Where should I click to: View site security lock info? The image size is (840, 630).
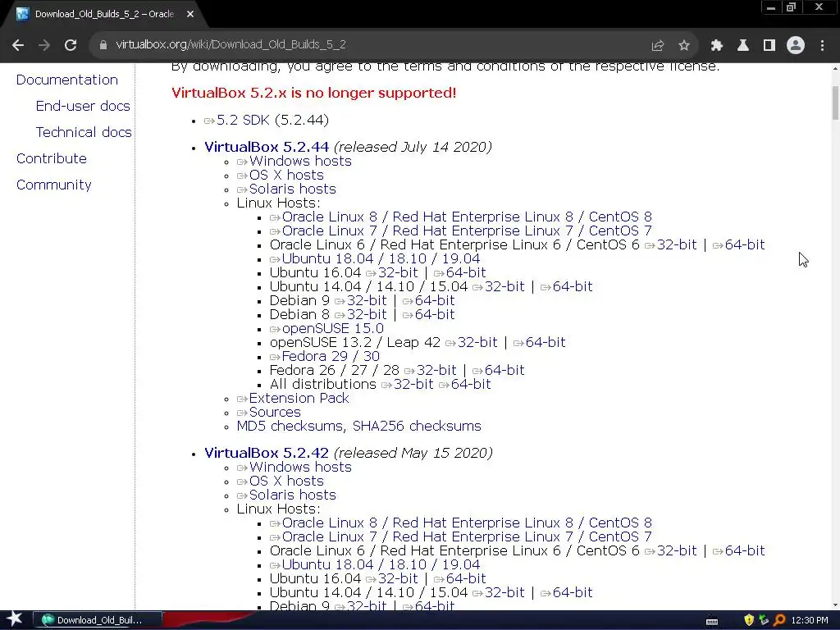click(x=103, y=45)
